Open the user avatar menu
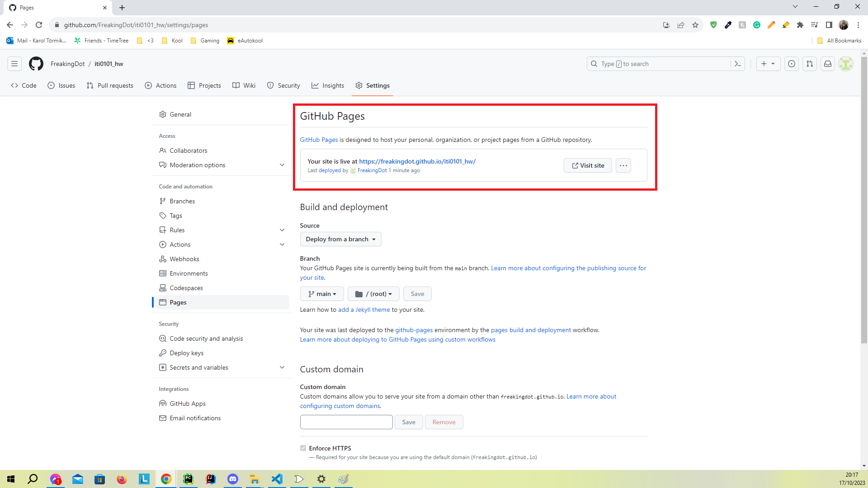 pos(846,64)
